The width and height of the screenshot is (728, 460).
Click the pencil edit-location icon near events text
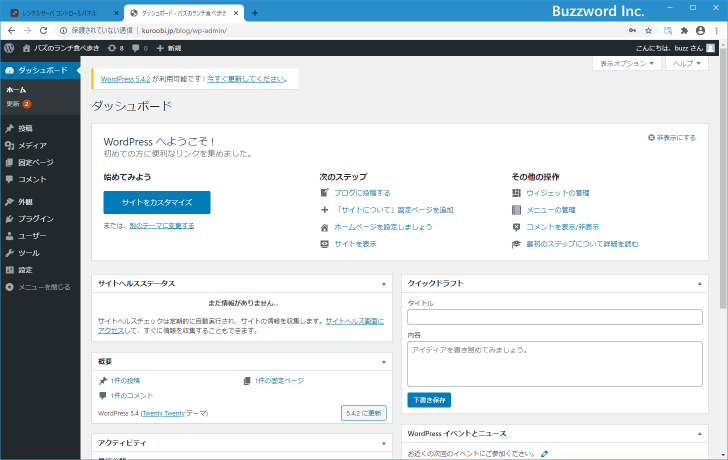(x=545, y=454)
